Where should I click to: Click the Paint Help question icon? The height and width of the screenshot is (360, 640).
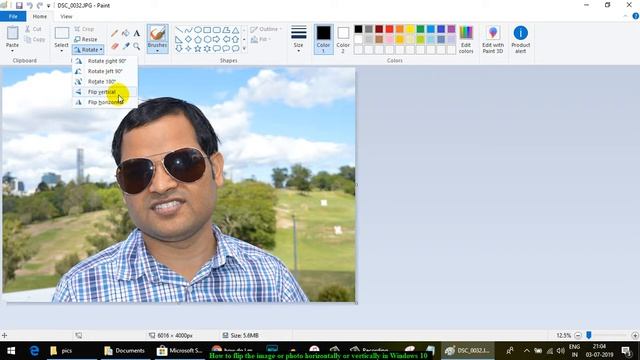coord(636,16)
